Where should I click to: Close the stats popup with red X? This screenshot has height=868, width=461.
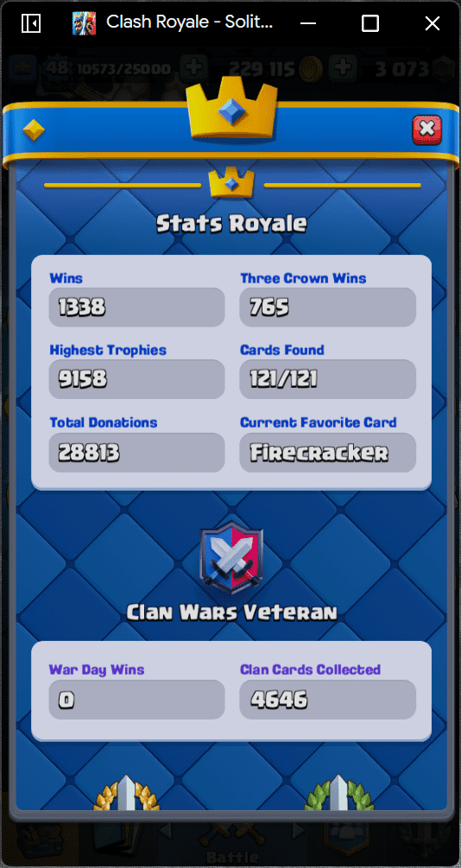click(426, 130)
